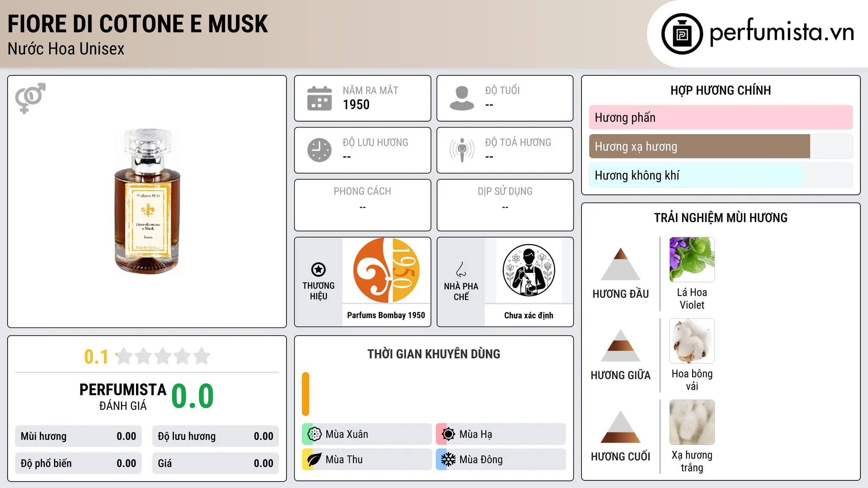Click the sillage icon beside ĐỘ TOẢ HƯƠNG
Screen dimensions: 868x488
[x=462, y=150]
